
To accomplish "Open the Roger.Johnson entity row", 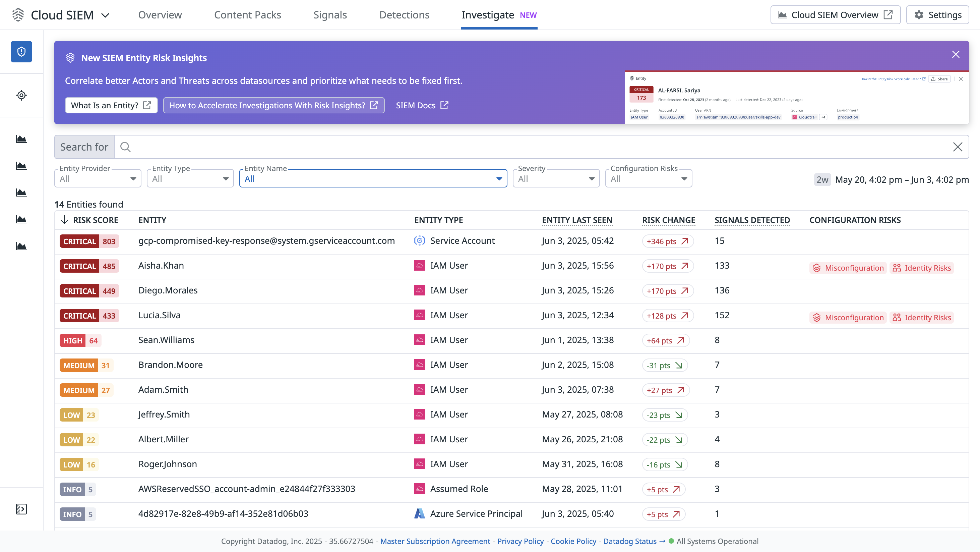I will pos(511,464).
